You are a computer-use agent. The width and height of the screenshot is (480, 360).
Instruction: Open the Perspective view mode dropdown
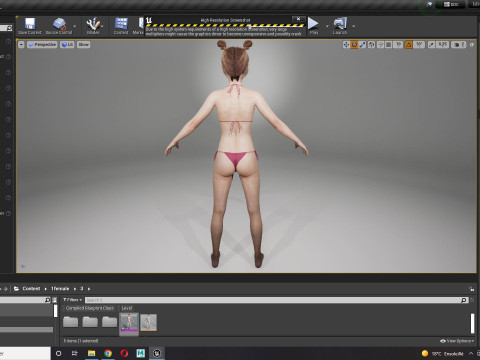click(42, 45)
